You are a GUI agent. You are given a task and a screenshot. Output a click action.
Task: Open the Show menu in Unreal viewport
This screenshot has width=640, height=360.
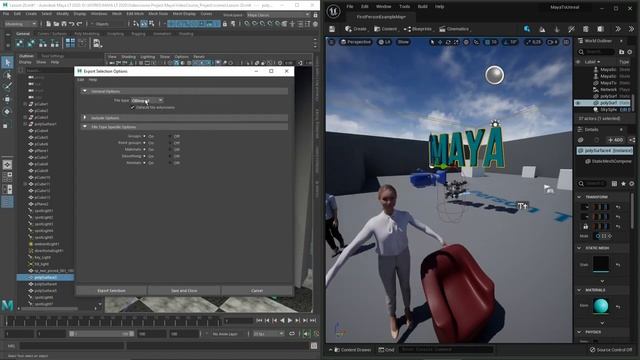[403, 42]
